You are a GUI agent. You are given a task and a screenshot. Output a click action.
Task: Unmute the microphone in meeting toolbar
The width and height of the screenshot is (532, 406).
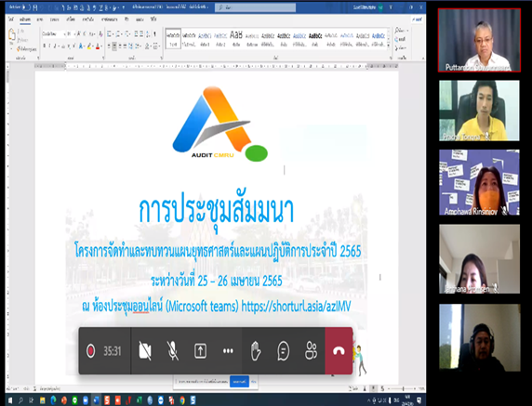(x=173, y=351)
